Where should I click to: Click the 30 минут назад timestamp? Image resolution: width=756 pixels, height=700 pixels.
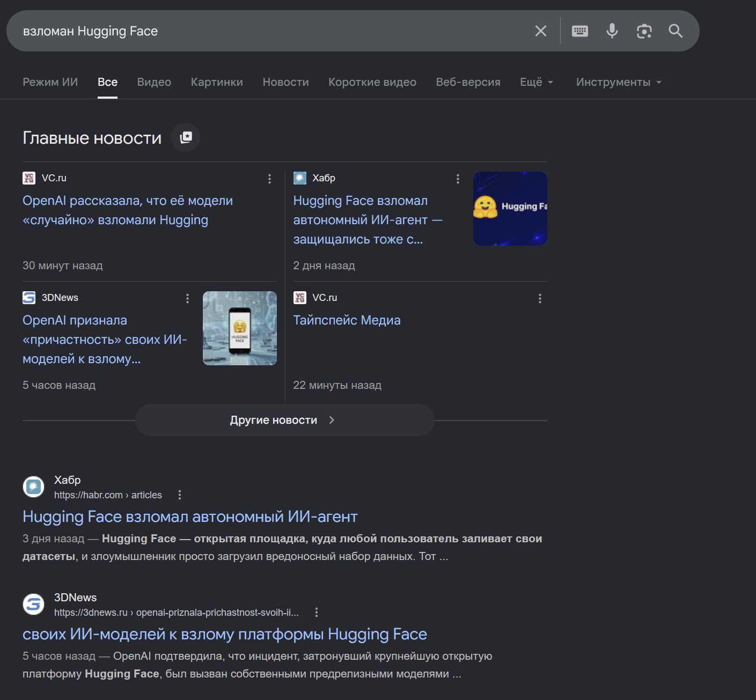[63, 266]
